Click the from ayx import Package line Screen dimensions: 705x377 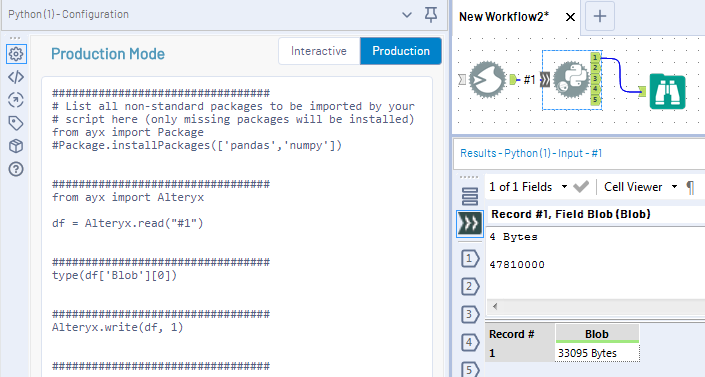(x=128, y=132)
